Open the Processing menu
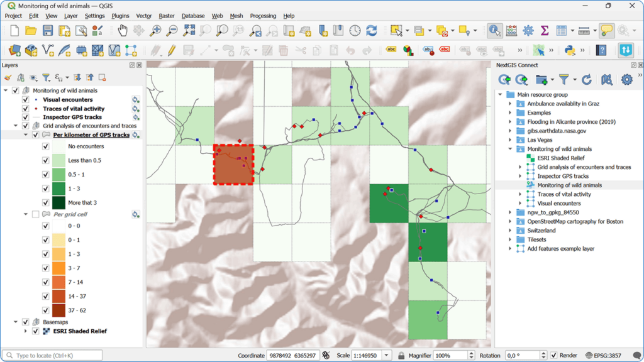This screenshot has height=362, width=644. pyautogui.click(x=263, y=16)
